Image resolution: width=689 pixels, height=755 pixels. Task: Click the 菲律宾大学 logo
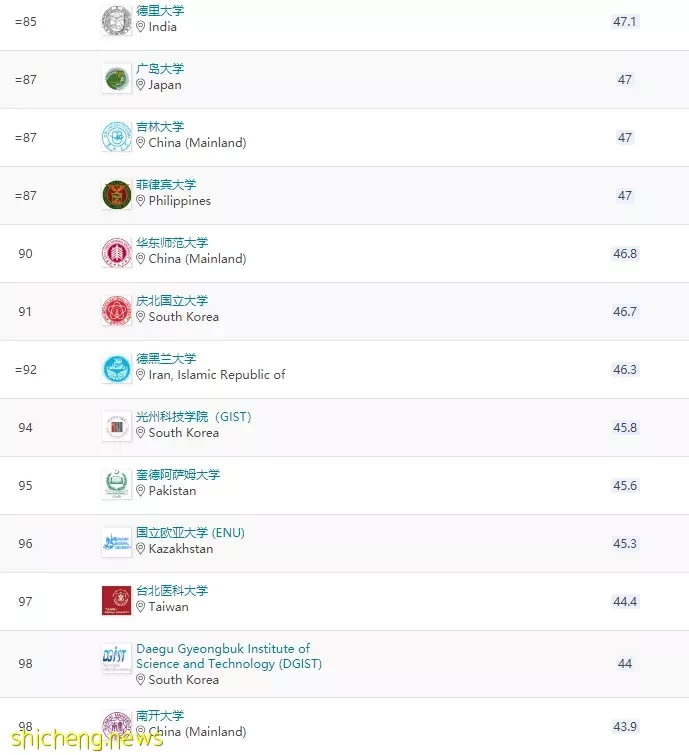pyautogui.click(x=117, y=195)
